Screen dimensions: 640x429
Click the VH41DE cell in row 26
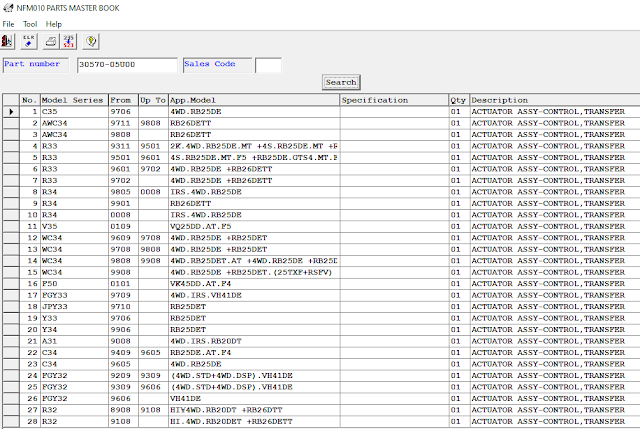click(x=254, y=398)
